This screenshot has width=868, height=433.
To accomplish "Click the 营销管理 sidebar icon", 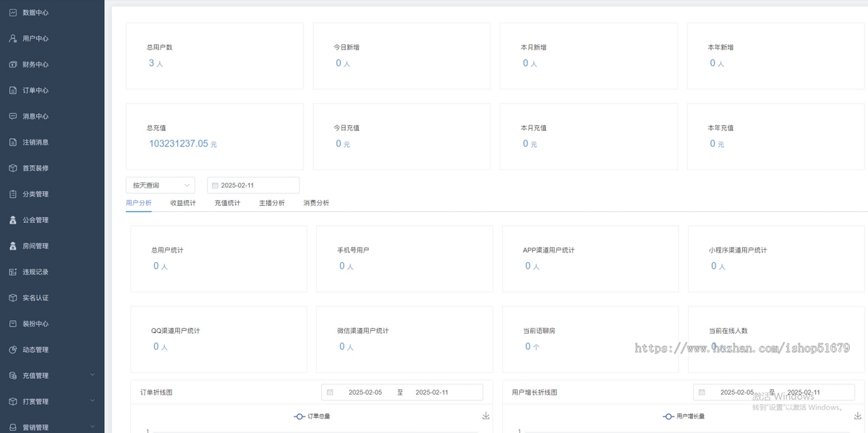I will coord(13,427).
